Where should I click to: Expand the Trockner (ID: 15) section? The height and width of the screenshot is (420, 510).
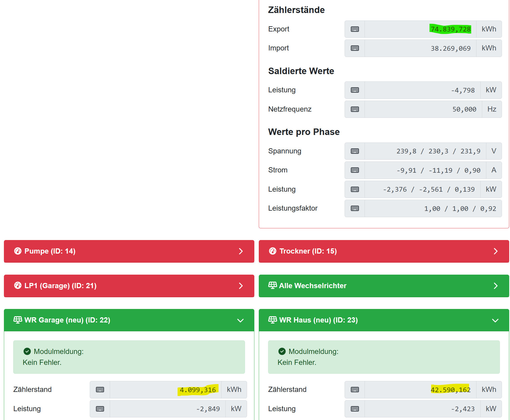[495, 251]
